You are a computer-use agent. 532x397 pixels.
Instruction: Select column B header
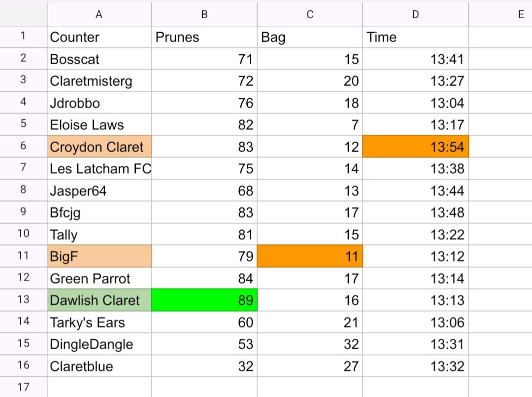(204, 15)
